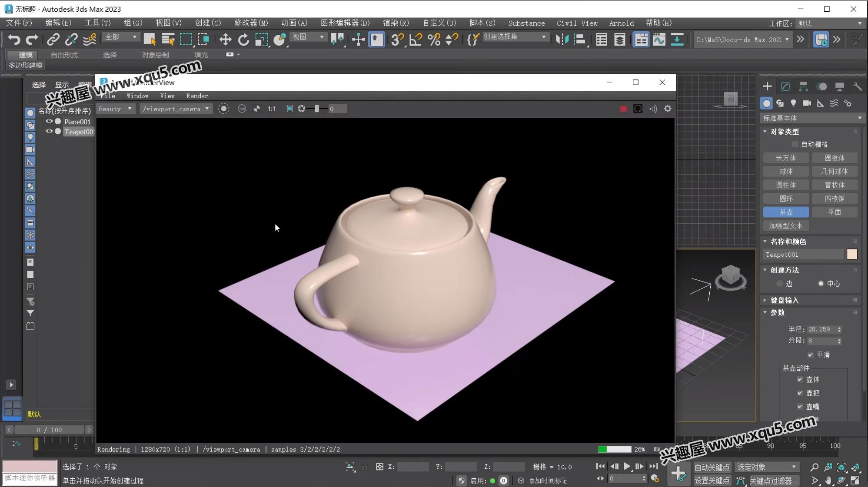Click the 圆柱体 button
Screen dimensions: 868x487
(786, 185)
